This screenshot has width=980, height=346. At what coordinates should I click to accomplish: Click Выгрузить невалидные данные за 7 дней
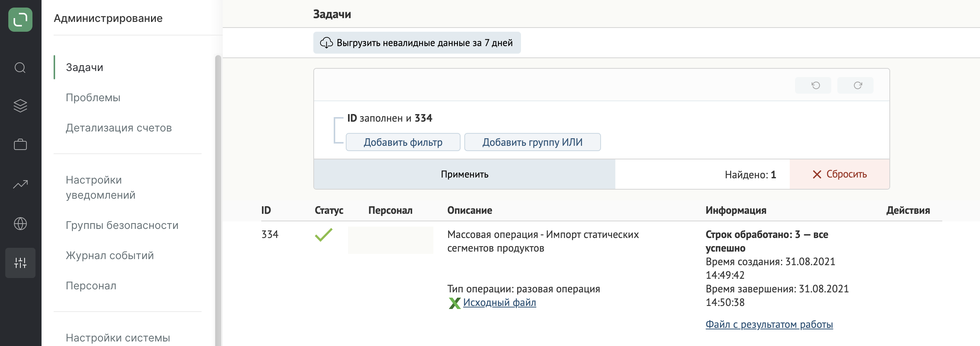pos(417,43)
